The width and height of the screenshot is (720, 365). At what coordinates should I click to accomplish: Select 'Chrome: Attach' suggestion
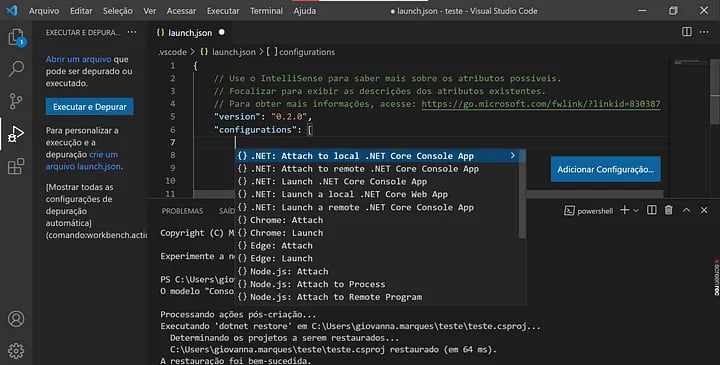pos(377,220)
